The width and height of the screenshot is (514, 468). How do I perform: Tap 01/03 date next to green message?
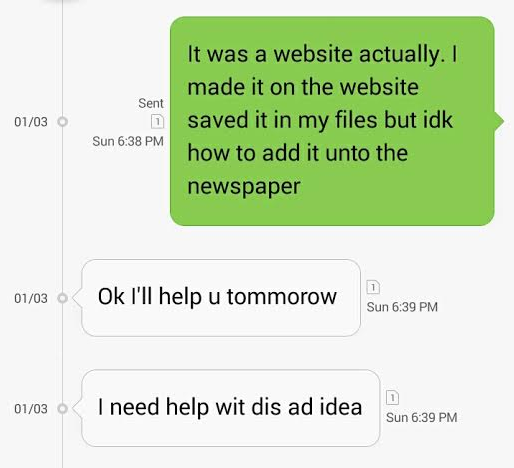coord(31,122)
